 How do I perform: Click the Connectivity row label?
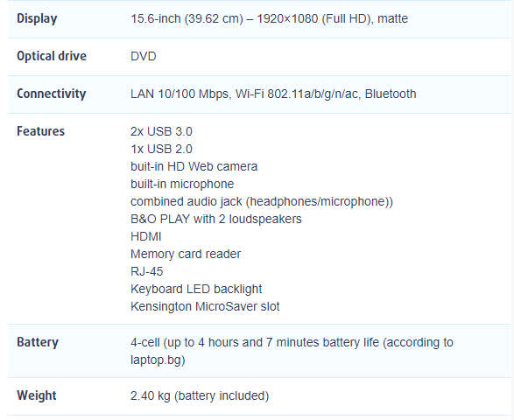(51, 94)
